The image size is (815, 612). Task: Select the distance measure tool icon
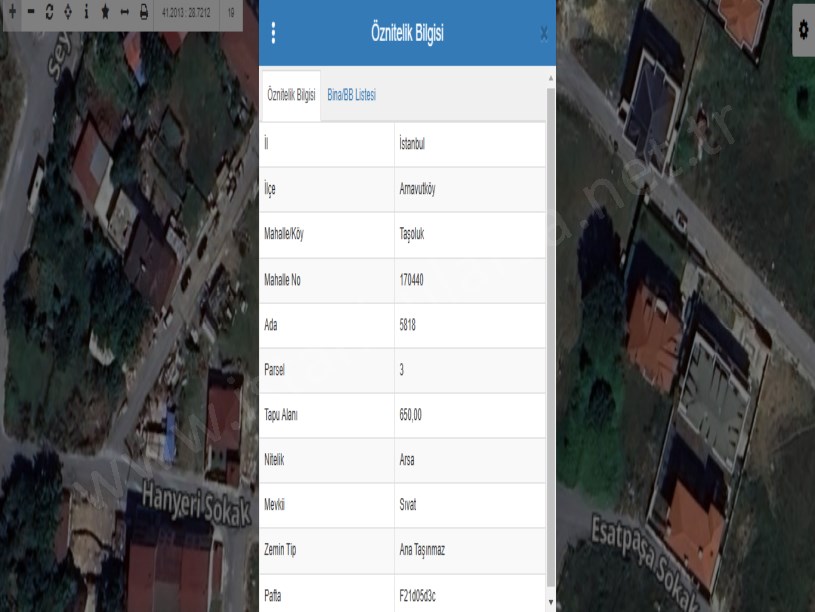pyautogui.click(x=124, y=16)
